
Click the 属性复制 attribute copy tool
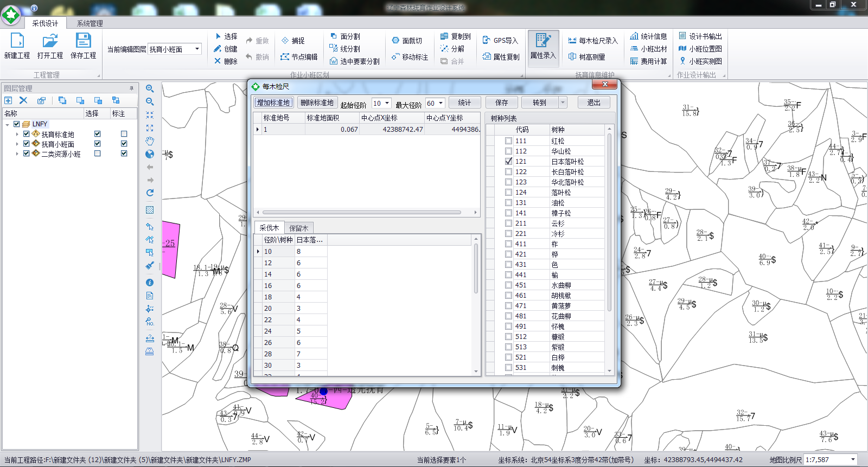(501, 57)
